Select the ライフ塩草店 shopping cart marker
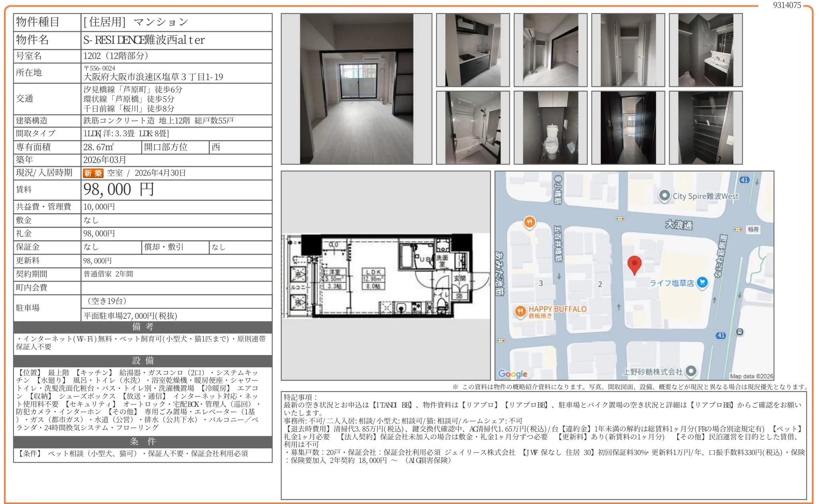Screen dimensions: 819x504 [703, 282]
